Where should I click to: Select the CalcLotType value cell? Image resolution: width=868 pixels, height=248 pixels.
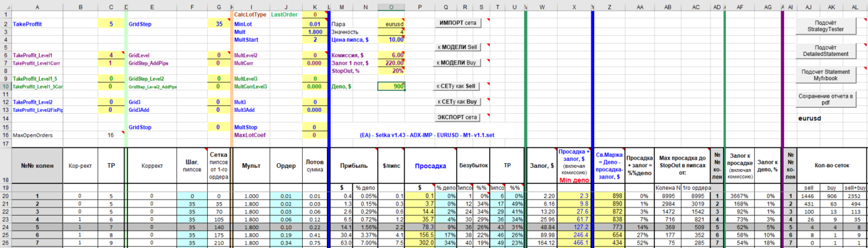click(x=315, y=14)
